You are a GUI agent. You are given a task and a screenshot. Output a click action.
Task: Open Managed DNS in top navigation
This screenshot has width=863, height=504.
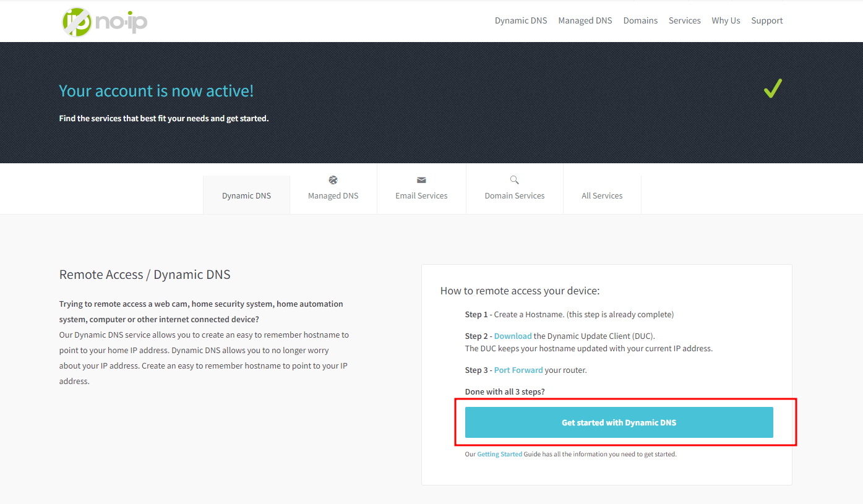585,20
